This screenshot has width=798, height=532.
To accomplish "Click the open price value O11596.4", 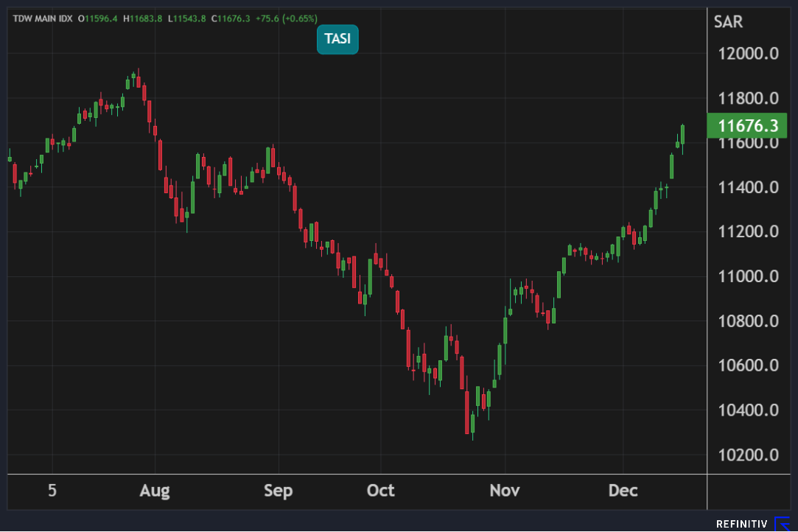I will [x=97, y=18].
